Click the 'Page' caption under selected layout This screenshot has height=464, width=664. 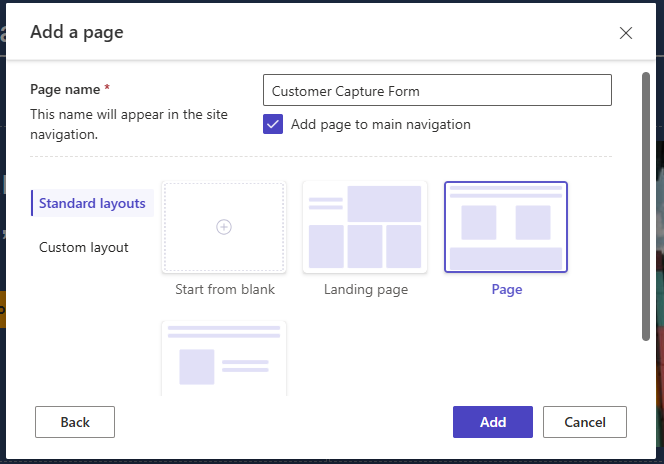click(x=506, y=290)
